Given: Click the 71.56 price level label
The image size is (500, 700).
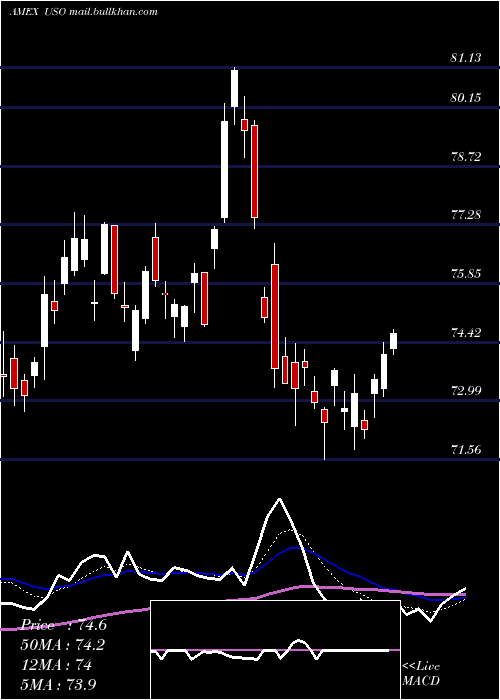Looking at the screenshot, I should [x=466, y=450].
